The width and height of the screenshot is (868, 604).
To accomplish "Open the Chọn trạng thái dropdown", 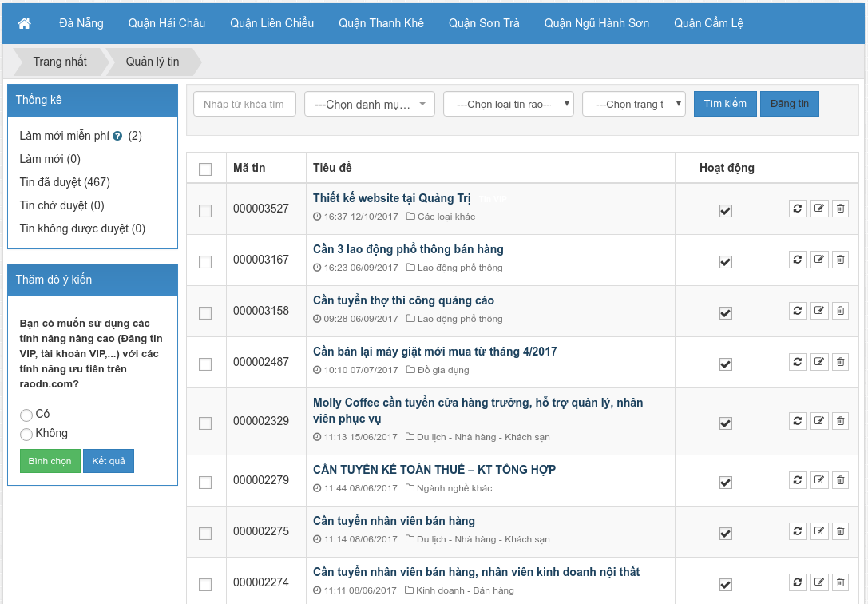I will coord(634,104).
